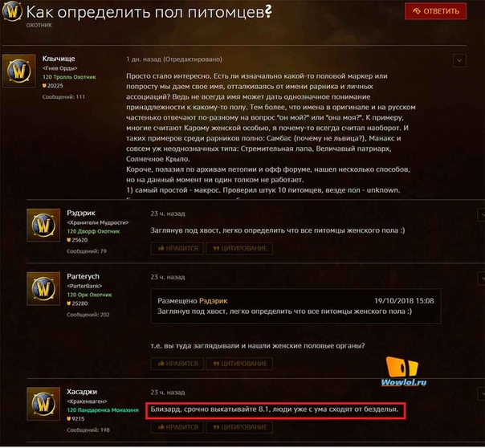Quote Хасаджи's post with ЦИТИРОВАНИЕ
Image resolution: width=485 pixels, height=448 pixels.
240,427
